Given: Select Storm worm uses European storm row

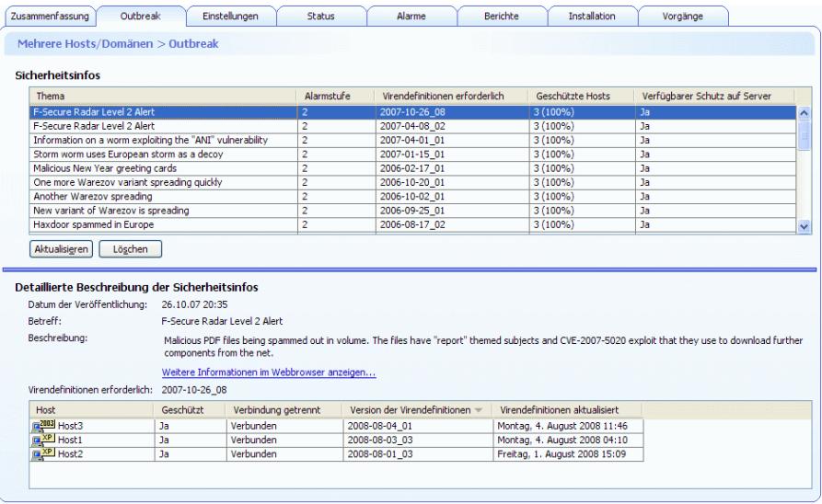Looking at the screenshot, I should click(413, 155).
